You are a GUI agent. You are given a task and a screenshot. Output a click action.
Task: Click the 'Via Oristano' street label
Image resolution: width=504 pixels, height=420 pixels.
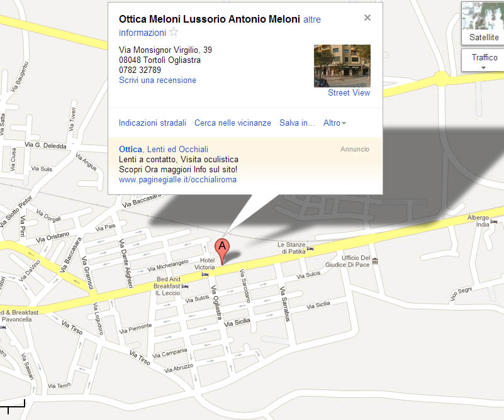52,237
